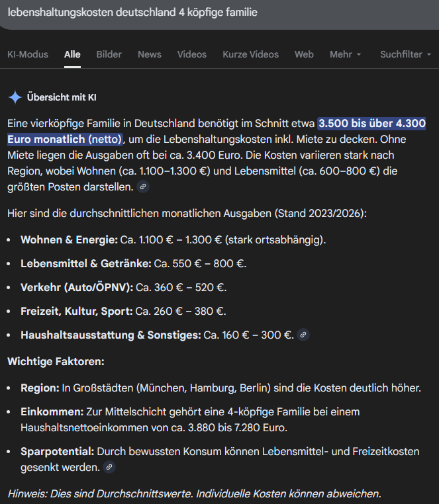Open the News tab
The width and height of the screenshot is (439, 504).
[149, 54]
